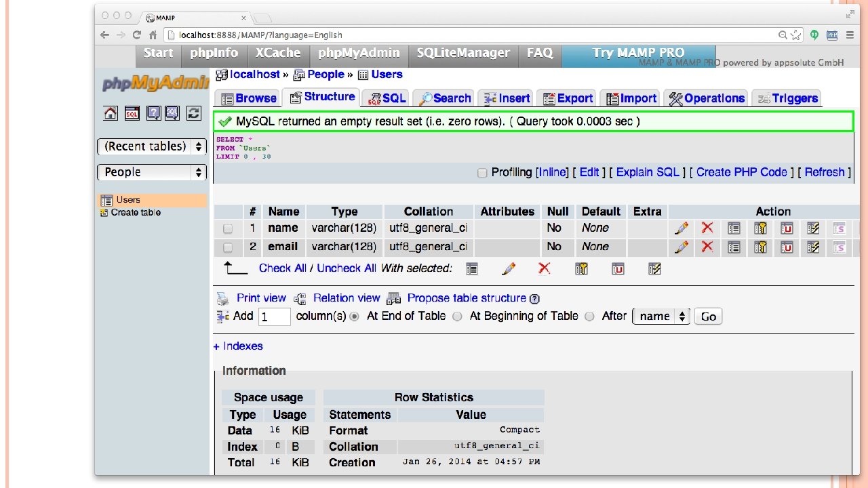Tick the checkbox for the email row

228,247
